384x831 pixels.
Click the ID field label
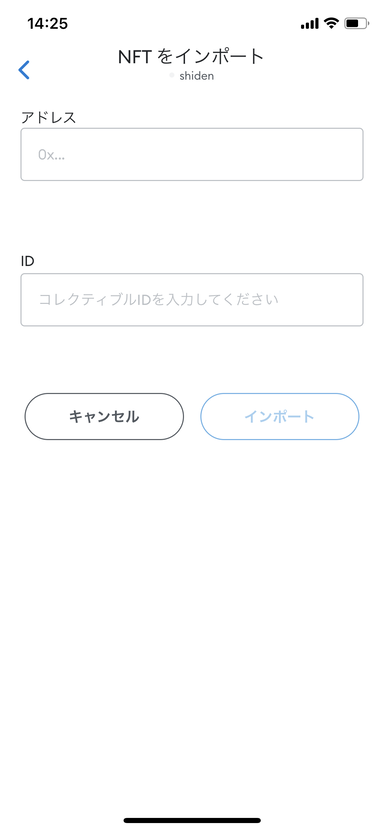[x=28, y=261]
